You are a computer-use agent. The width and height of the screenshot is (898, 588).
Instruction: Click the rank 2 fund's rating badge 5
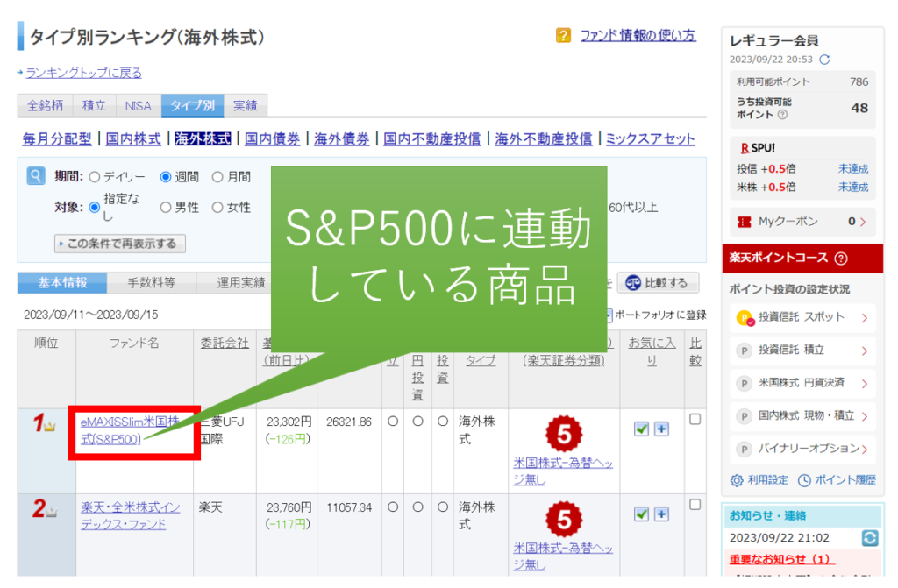pyautogui.click(x=564, y=520)
